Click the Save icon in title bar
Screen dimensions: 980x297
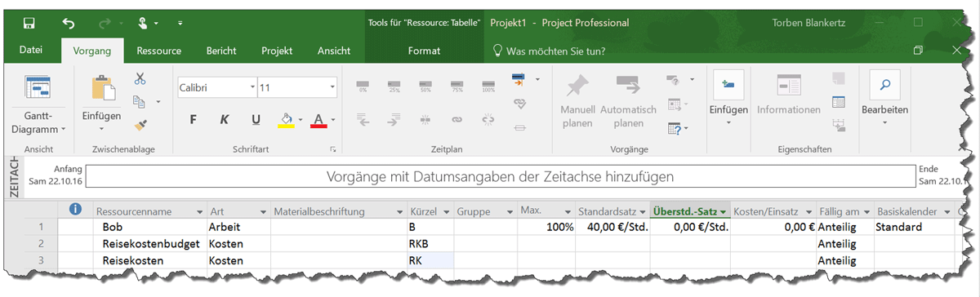click(29, 23)
